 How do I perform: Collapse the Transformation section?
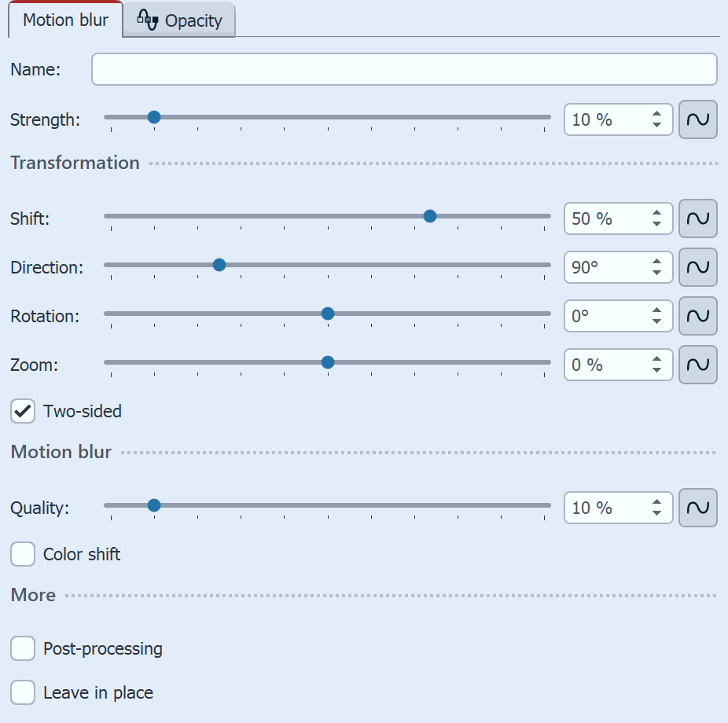[x=75, y=163]
